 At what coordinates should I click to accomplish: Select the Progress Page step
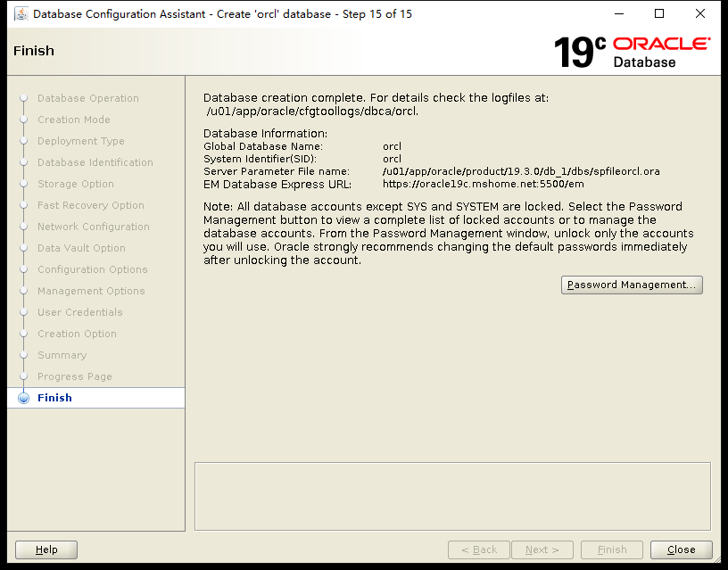click(x=75, y=376)
